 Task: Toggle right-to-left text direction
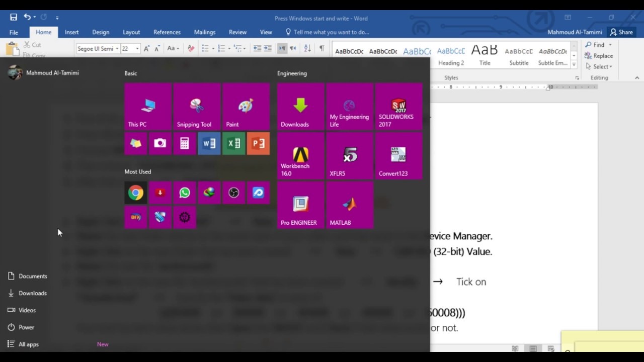[293, 48]
